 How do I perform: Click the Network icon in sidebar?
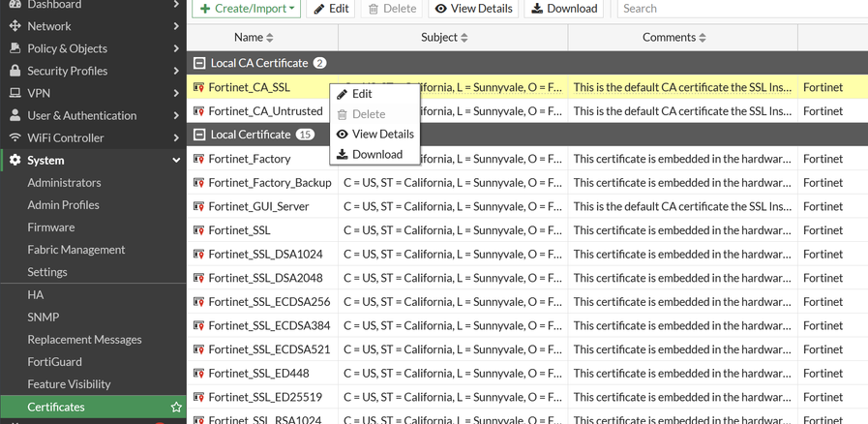click(x=15, y=26)
